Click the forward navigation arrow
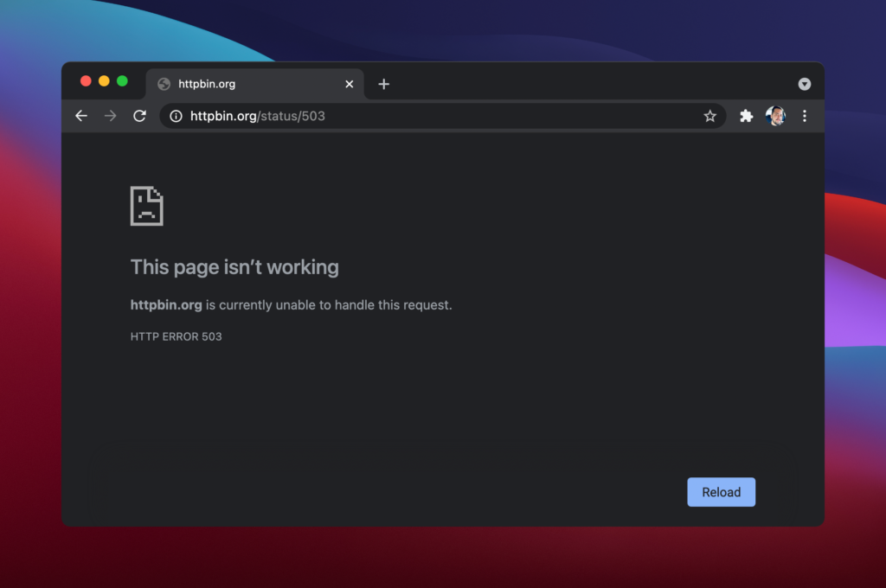The height and width of the screenshot is (588, 886). point(110,116)
